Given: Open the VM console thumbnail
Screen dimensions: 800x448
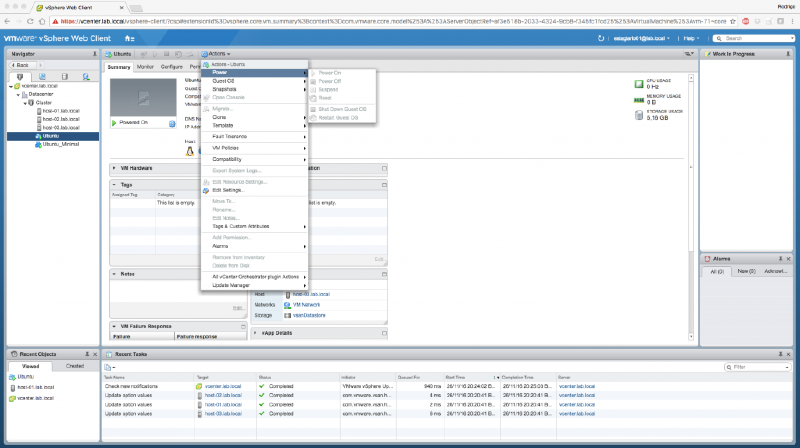Looking at the screenshot, I should click(x=143, y=97).
